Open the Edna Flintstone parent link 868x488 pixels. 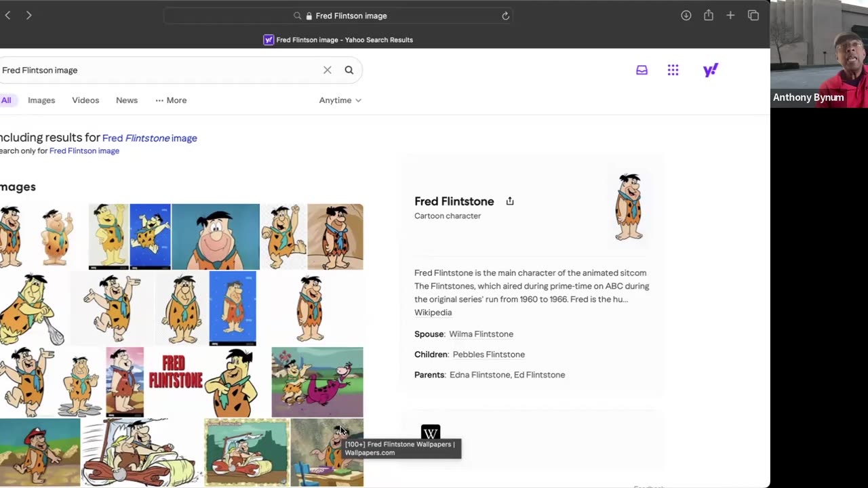[x=479, y=375]
